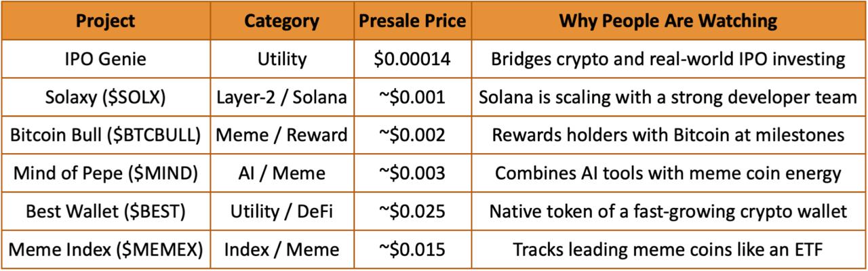Screen dimensions: 868x271
Task: Select the Best Wallet ($BEST) cell
Action: (106, 211)
